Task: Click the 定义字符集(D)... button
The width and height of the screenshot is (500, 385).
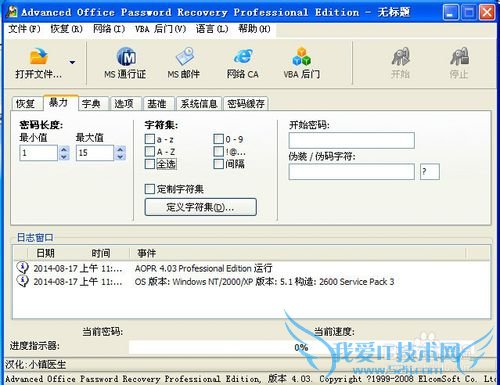Action: pos(201,207)
